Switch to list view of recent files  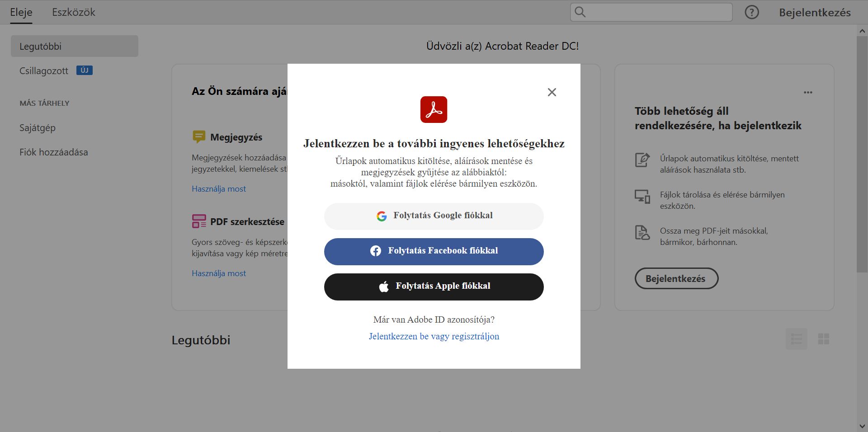(797, 338)
